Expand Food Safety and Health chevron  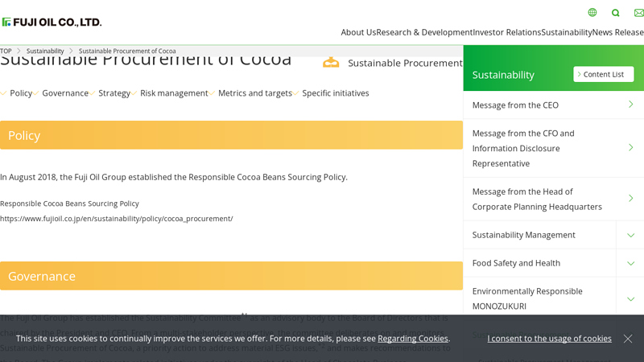coord(630,264)
